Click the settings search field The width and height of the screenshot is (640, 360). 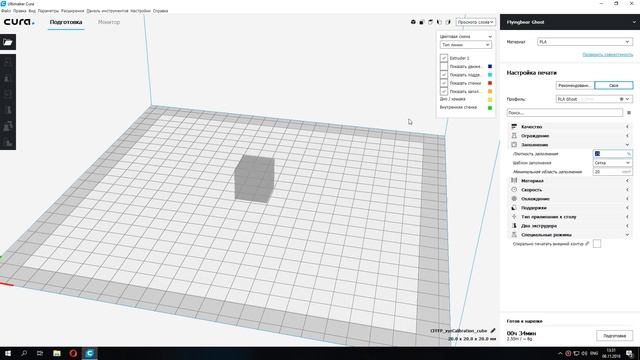coord(565,112)
